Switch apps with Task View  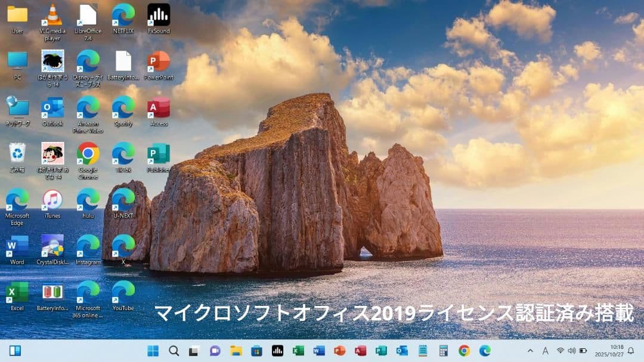click(193, 351)
